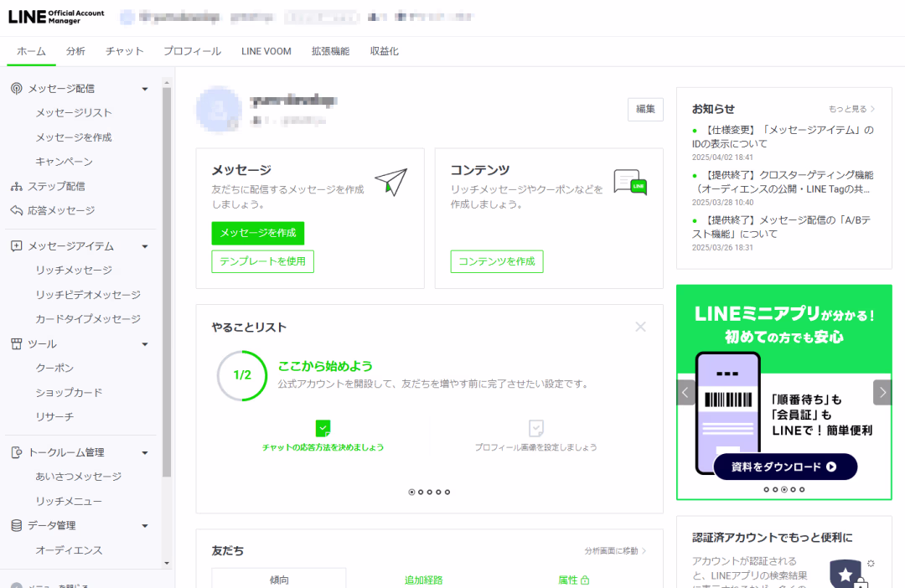The width and height of the screenshot is (905, 588).
Task: Open the 収益化 tab
Action: 385,51
